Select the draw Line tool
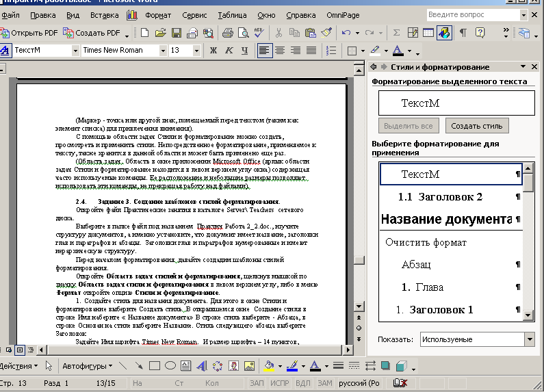The image size is (544, 392). click(x=122, y=365)
